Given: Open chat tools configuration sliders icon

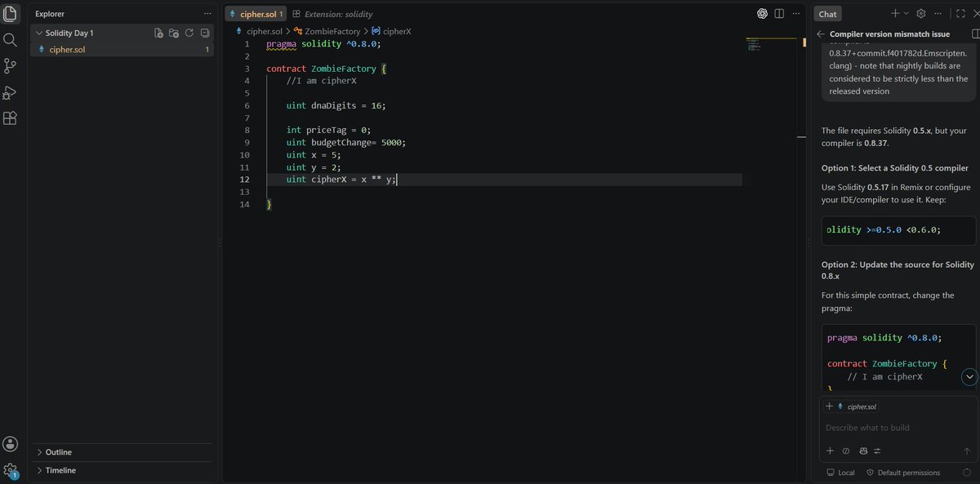Looking at the screenshot, I should click(x=878, y=451).
